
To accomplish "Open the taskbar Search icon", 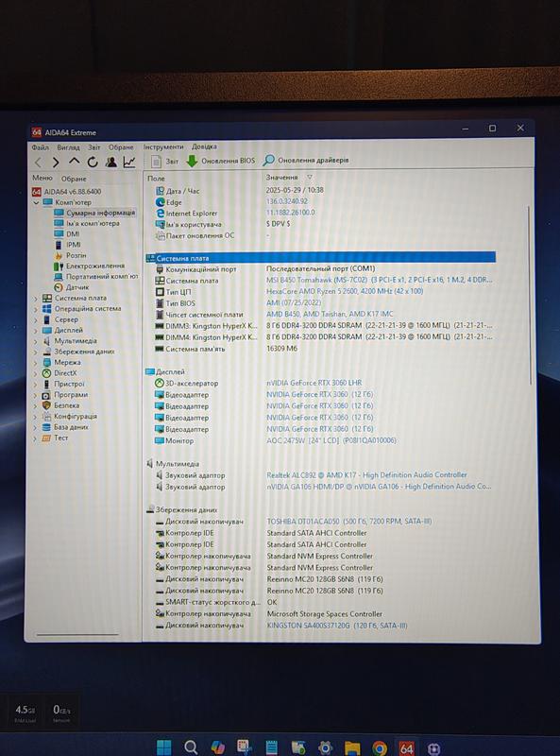I will [x=191, y=747].
